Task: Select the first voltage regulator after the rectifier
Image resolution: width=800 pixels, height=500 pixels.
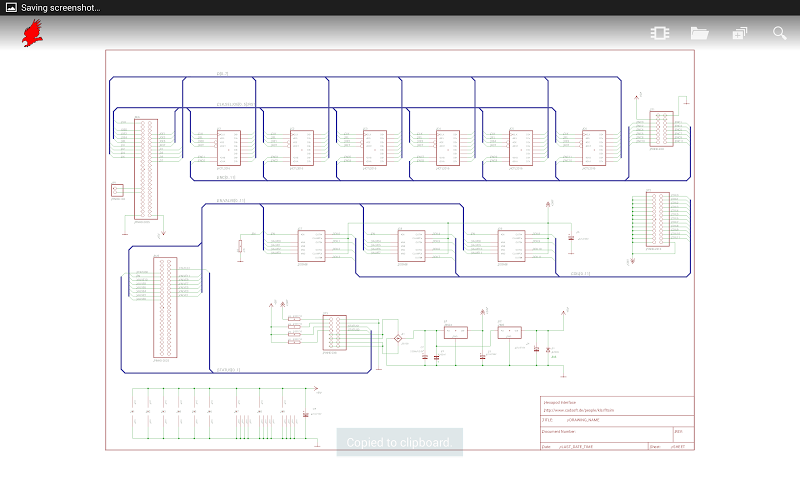Action: (456, 333)
